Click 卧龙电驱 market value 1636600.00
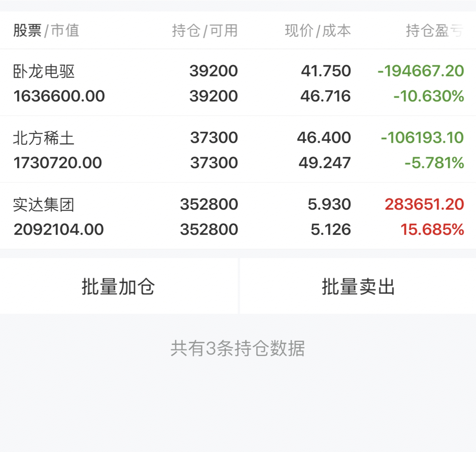 59,96
